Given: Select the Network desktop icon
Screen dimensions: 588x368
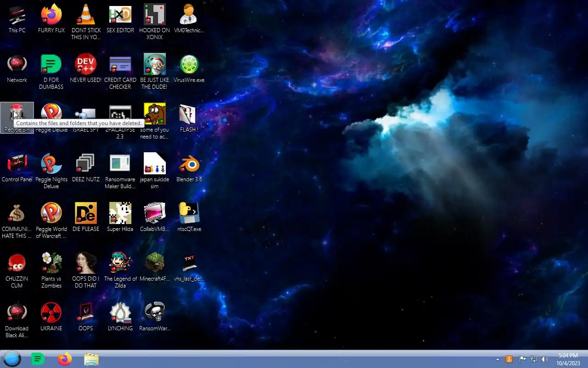Looking at the screenshot, I should [17, 69].
